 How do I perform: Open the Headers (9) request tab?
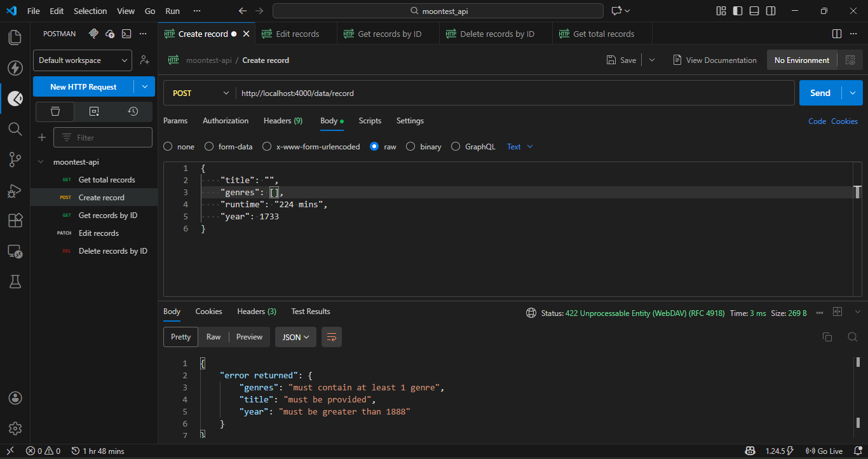click(282, 121)
